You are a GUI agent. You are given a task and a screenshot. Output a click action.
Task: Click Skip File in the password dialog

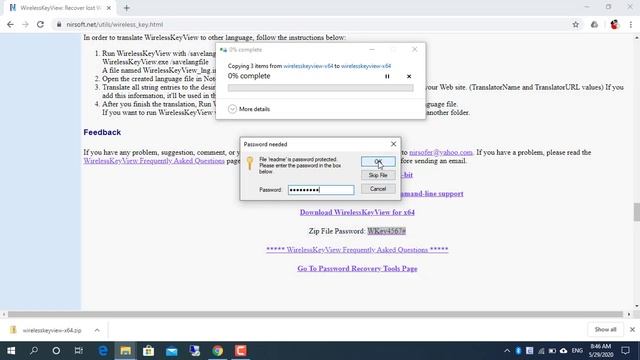(378, 175)
